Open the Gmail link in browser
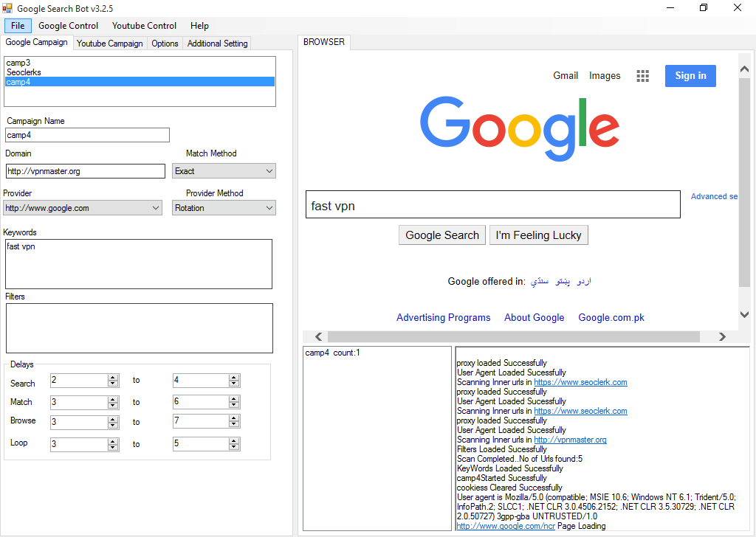Image resolution: width=756 pixels, height=537 pixels. tap(566, 76)
